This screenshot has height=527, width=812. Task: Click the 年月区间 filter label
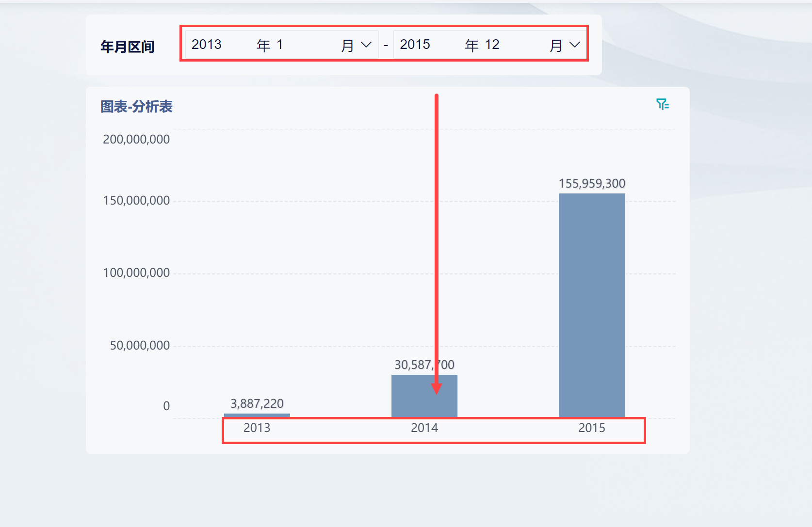(127, 47)
